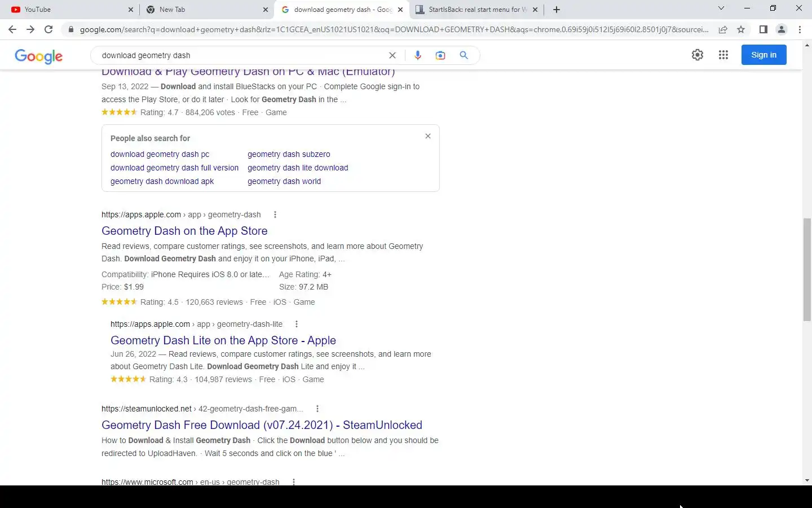This screenshot has width=812, height=508.
Task: Open Geometry Dash Lite on the App Store
Action: (x=223, y=340)
